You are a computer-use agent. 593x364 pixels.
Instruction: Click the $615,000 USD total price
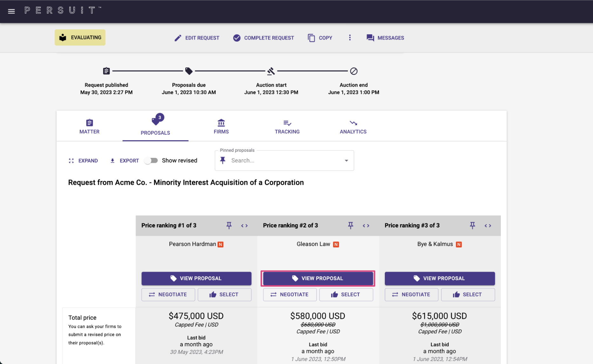440,316
